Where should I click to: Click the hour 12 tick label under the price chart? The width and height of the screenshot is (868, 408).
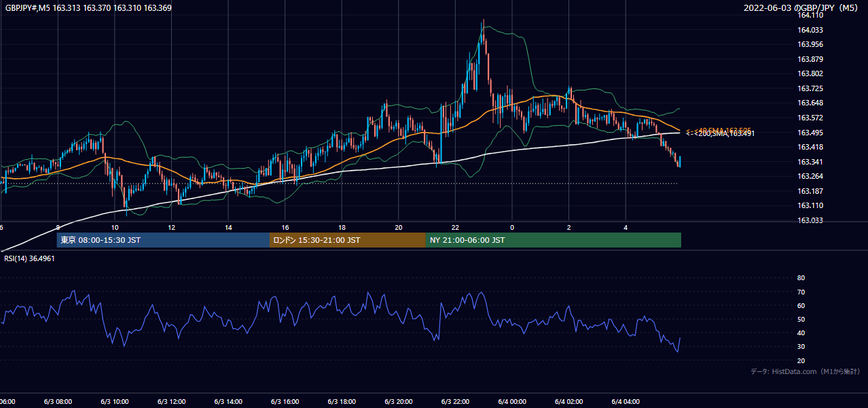(x=172, y=227)
